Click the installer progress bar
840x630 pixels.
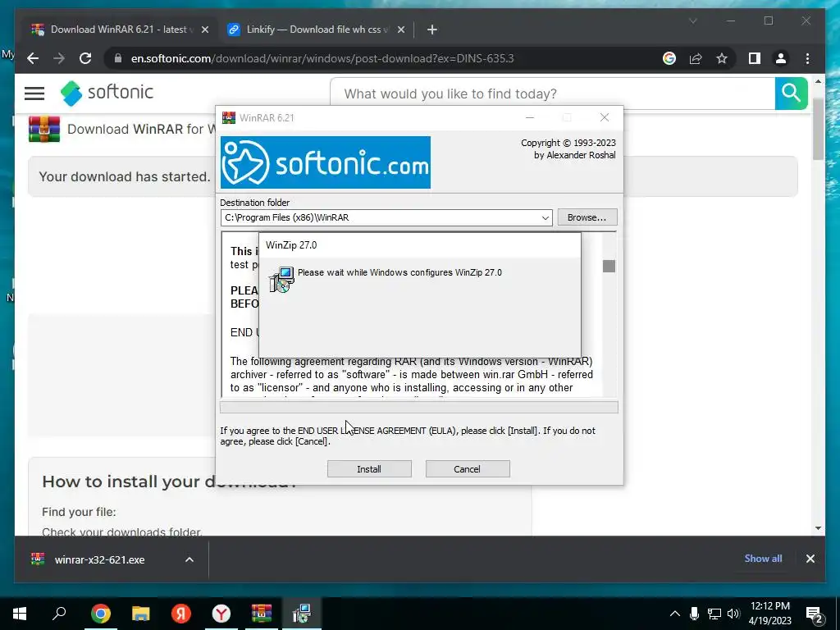click(419, 408)
